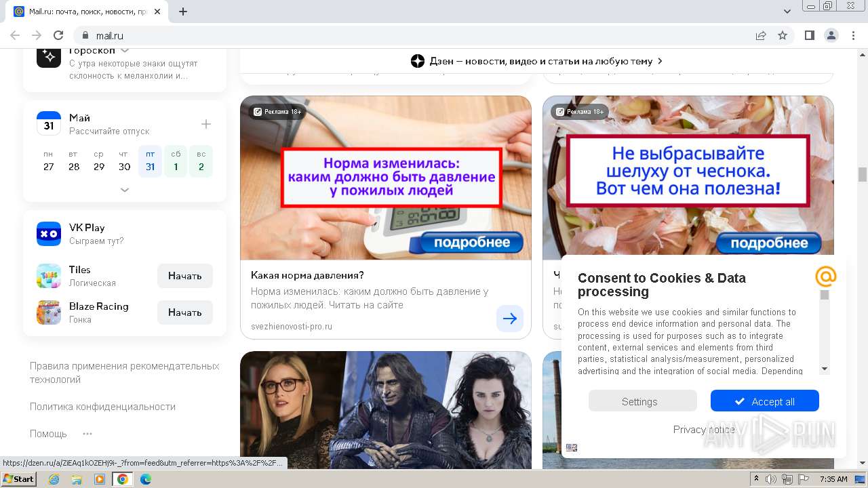Image resolution: width=868 pixels, height=488 pixels.
Task: Launch Microsoft Edge from taskbar
Action: (x=145, y=479)
